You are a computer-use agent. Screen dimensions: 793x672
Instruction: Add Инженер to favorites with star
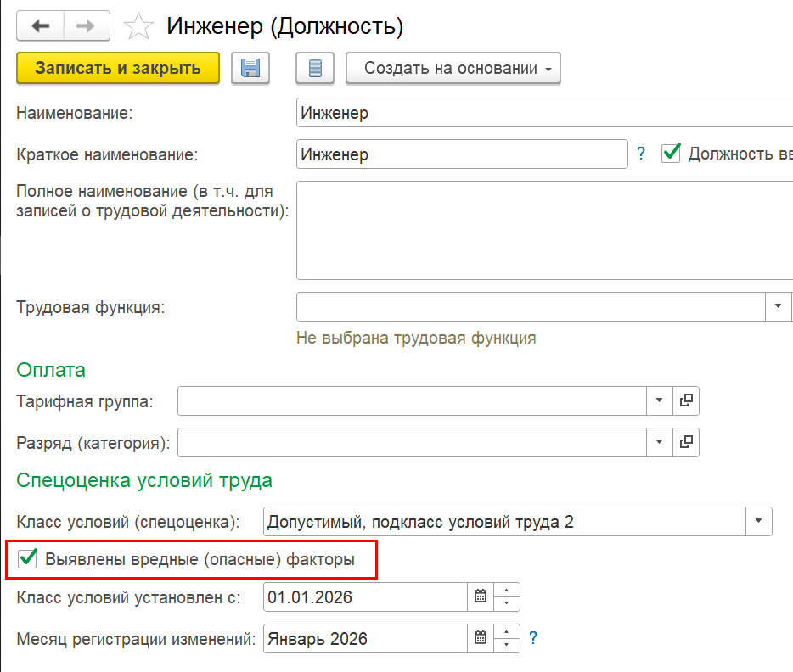(x=138, y=27)
